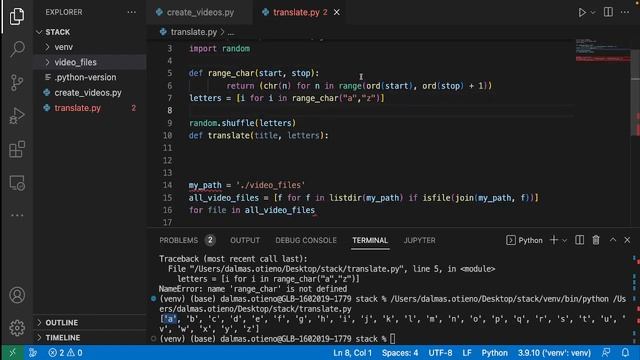Open feedback icon in status bar

click(607, 353)
